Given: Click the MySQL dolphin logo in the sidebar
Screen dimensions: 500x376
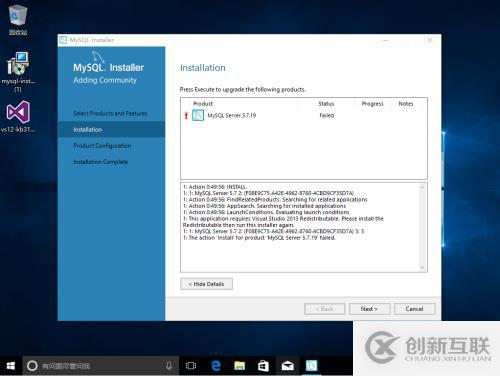Looking at the screenshot, I should click(x=98, y=56).
